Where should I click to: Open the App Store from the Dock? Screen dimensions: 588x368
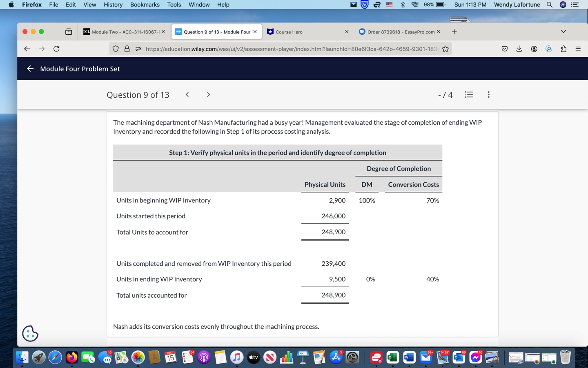point(336,357)
